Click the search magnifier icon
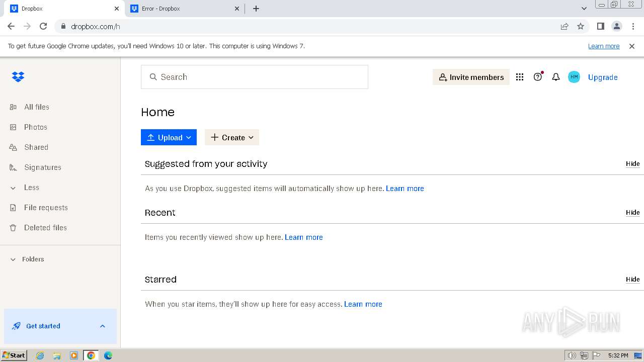 coord(153,77)
